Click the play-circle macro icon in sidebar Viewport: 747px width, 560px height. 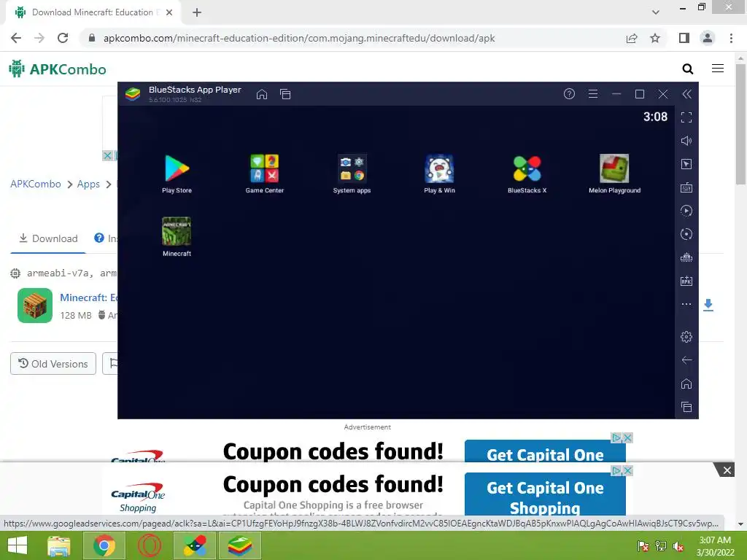[686, 211]
